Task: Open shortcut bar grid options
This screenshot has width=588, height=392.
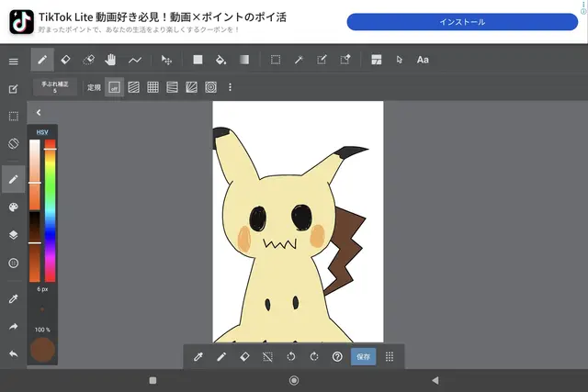Action: click(390, 357)
